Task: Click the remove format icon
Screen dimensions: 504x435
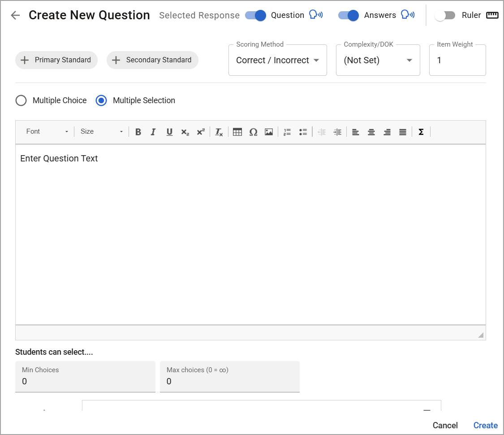Action: 219,132
